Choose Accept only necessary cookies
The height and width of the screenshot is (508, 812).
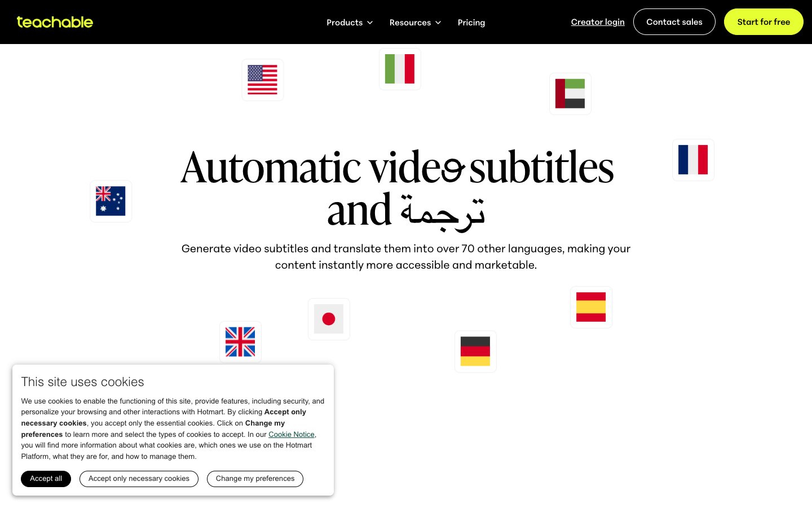tap(139, 479)
